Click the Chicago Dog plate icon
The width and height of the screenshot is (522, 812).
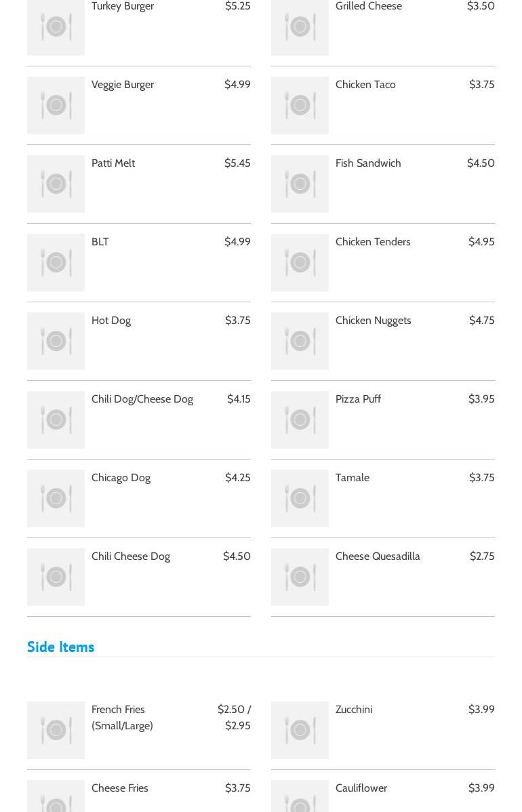coord(56,498)
